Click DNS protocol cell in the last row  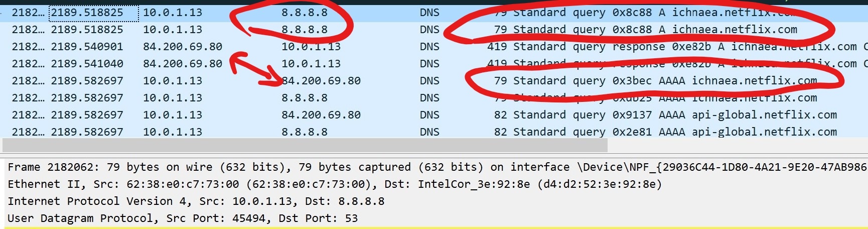(x=429, y=132)
